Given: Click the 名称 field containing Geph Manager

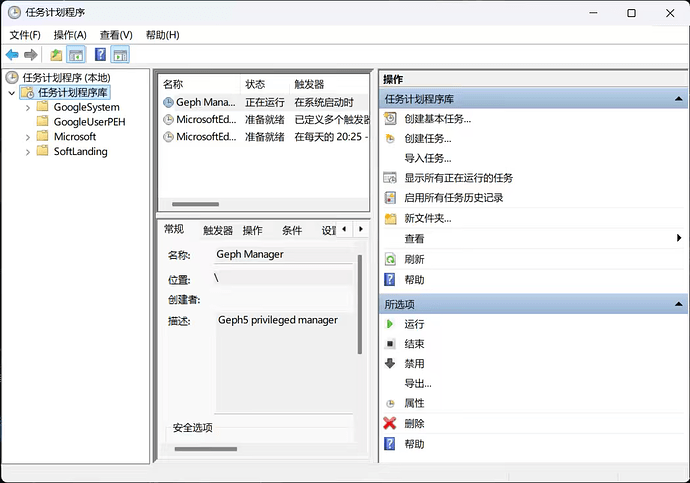Looking at the screenshot, I should (284, 254).
